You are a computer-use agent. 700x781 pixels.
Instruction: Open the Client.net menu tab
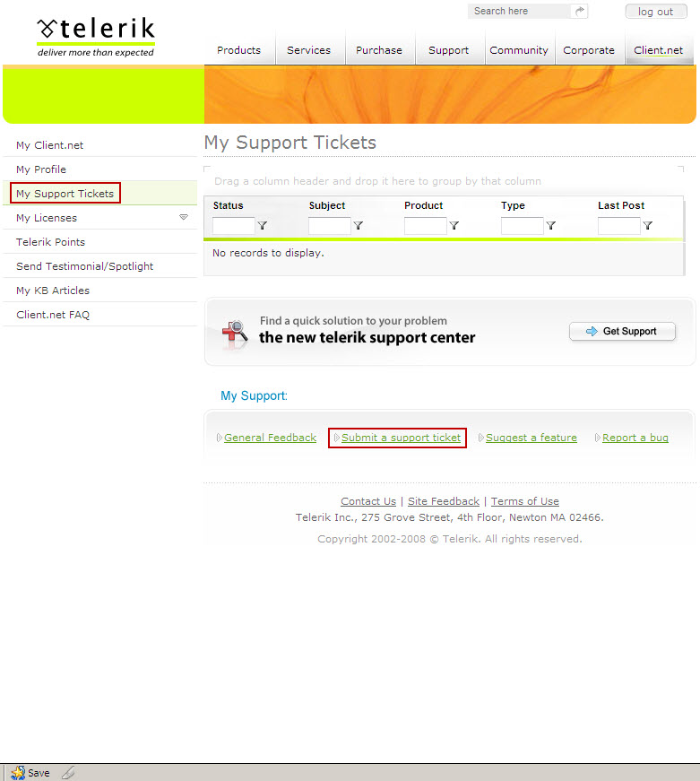(x=658, y=50)
